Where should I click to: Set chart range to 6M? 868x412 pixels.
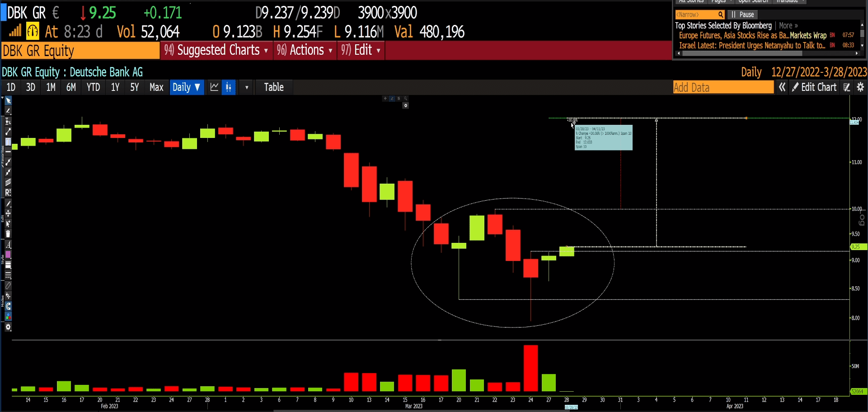[x=71, y=87]
